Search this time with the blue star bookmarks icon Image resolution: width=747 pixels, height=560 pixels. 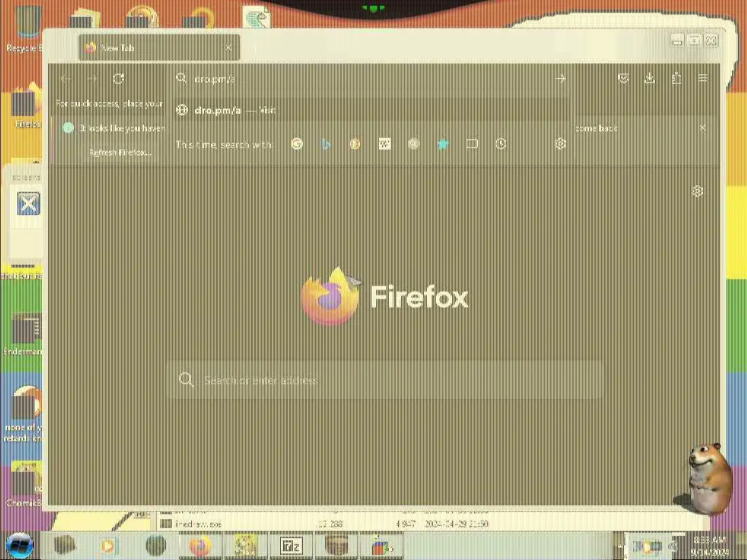443,144
